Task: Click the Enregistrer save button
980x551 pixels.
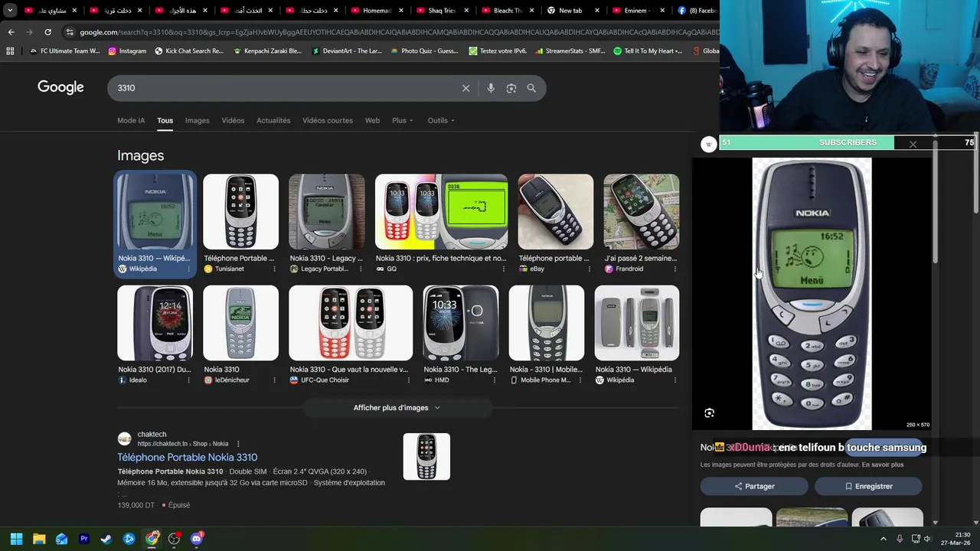Action: (868, 486)
